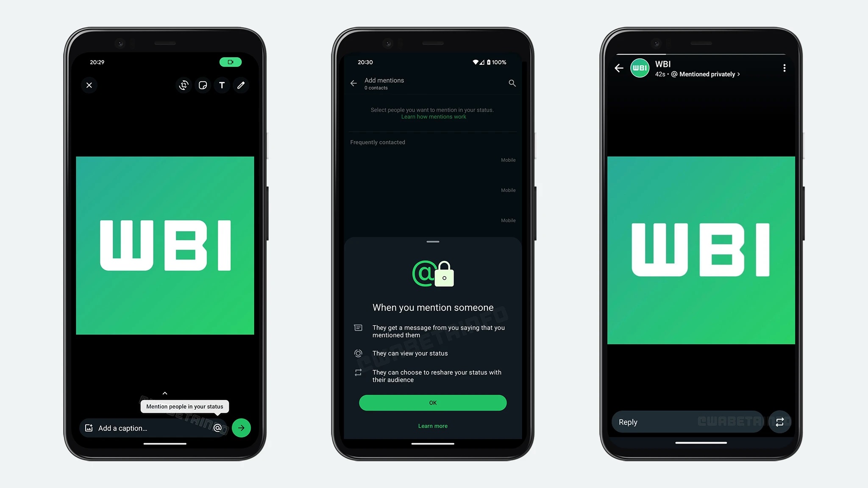Tap Learn how mentions work link

click(x=434, y=116)
